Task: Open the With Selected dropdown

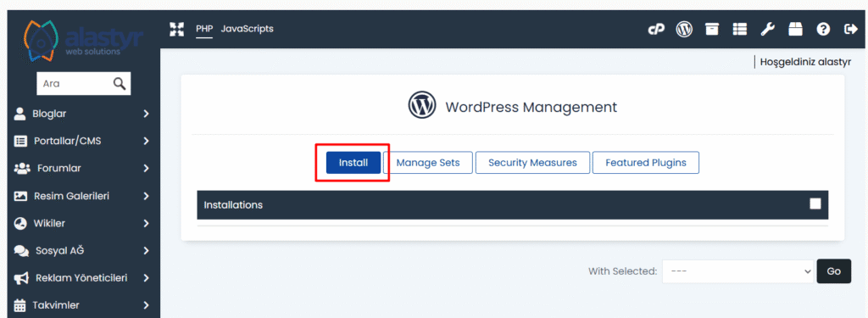Action: (x=738, y=271)
